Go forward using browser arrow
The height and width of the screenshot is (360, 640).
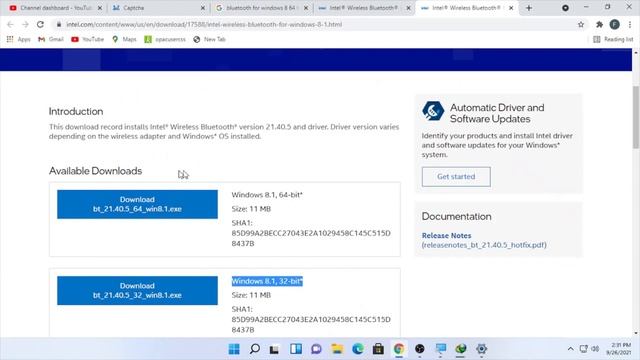point(25,24)
